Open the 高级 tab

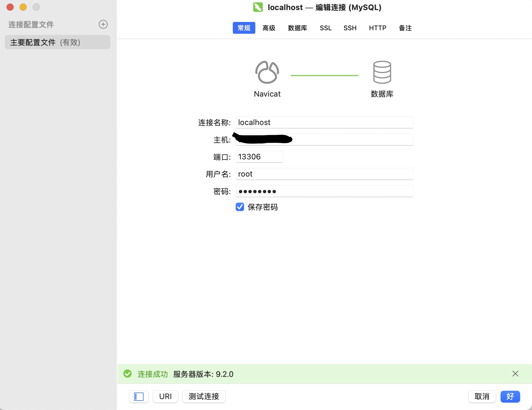pos(269,28)
